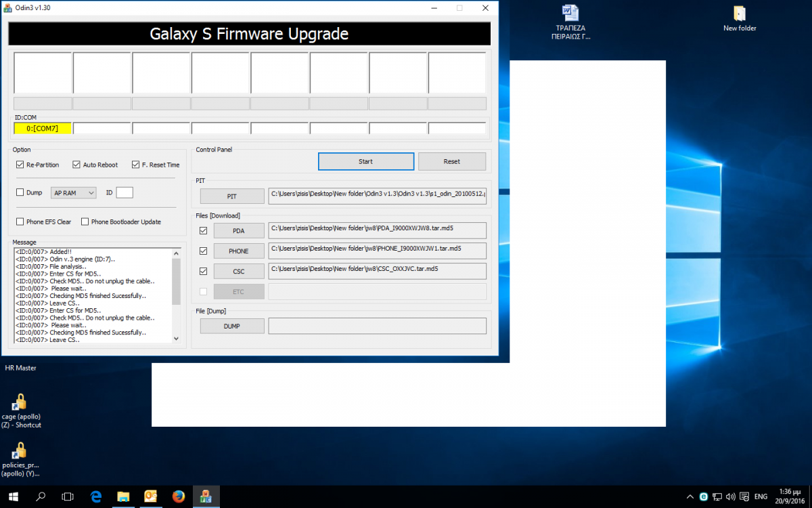Viewport: 812px width, 508px height.
Task: Click the PHONE file button
Action: point(239,251)
